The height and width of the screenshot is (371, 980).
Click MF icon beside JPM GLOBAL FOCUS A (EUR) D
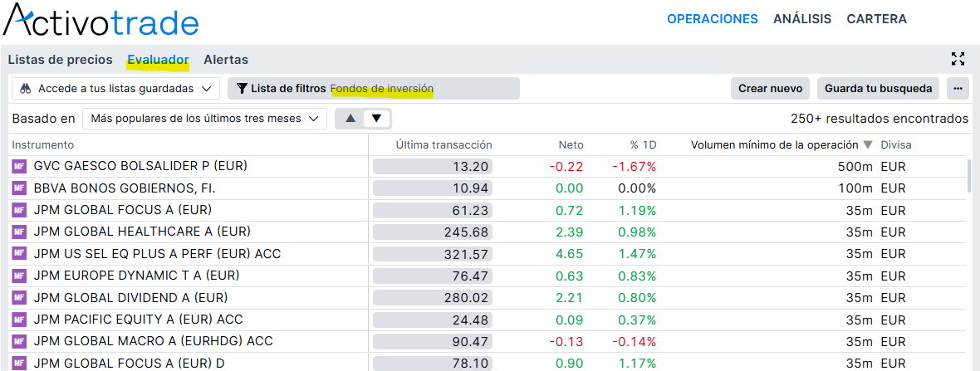click(19, 363)
